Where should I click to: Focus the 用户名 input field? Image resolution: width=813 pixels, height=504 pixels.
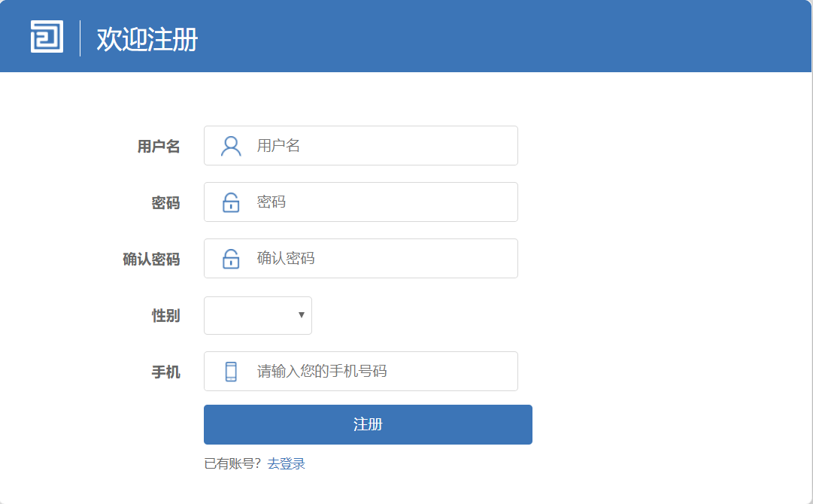(x=384, y=146)
